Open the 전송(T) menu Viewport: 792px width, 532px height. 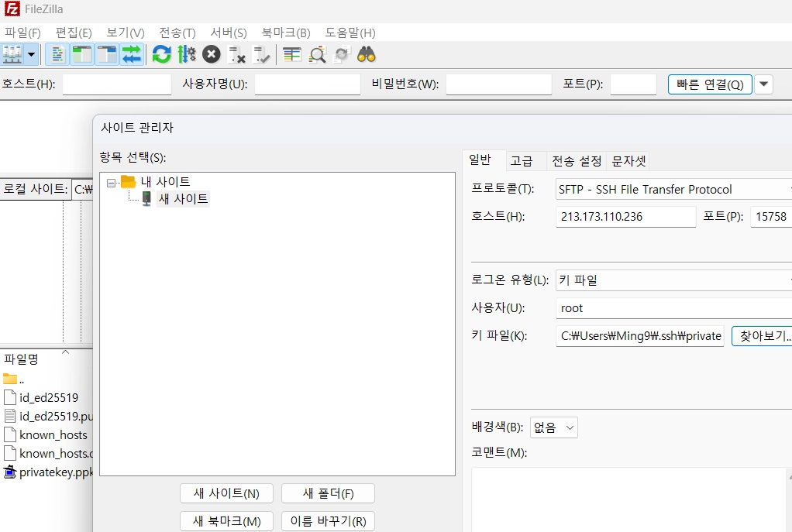[x=177, y=33]
